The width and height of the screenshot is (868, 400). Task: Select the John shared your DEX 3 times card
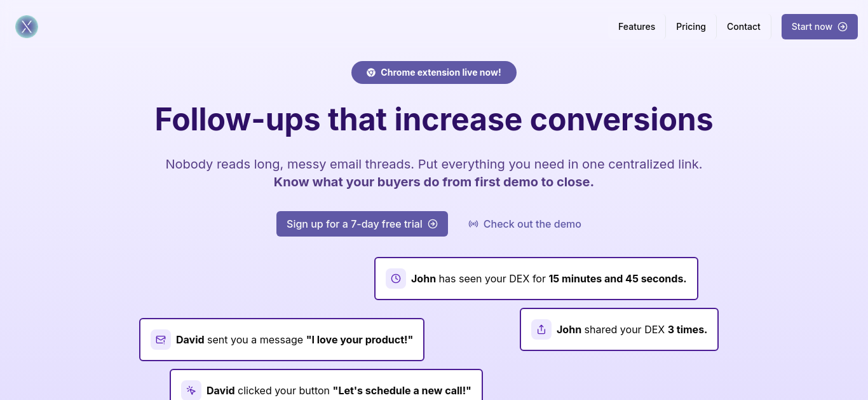(619, 329)
